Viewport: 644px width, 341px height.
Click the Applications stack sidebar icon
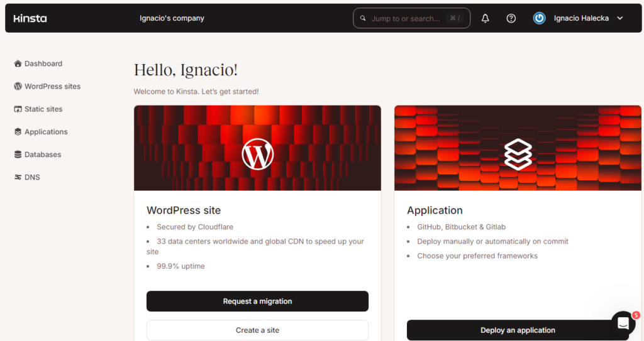click(18, 132)
